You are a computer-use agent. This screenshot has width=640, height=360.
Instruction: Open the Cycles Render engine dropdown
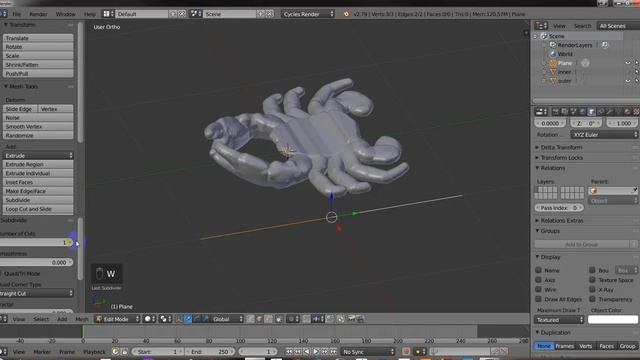click(308, 14)
